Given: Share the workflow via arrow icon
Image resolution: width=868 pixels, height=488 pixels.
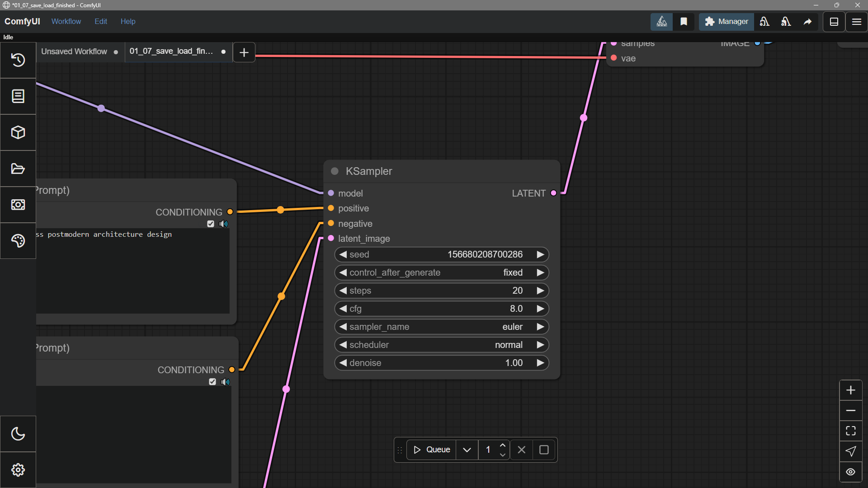Looking at the screenshot, I should point(808,21).
